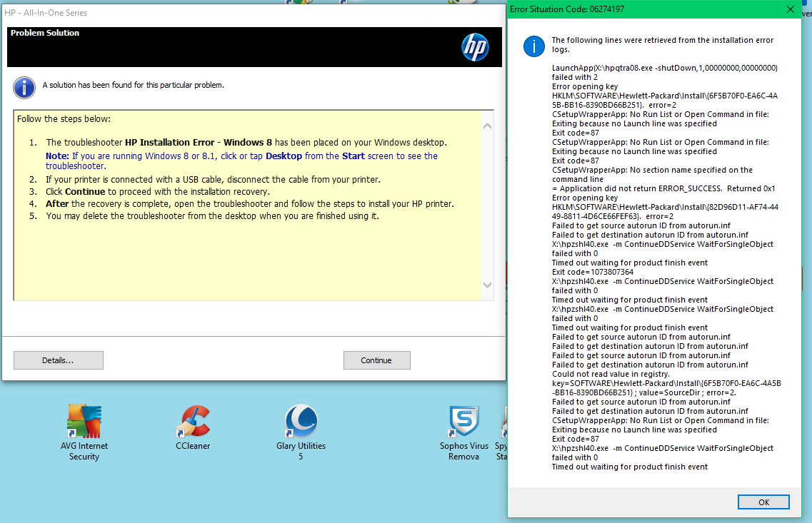Select the Glary Utilities 5 desktop icon
Image resolution: width=812 pixels, height=523 pixels.
coord(301,432)
